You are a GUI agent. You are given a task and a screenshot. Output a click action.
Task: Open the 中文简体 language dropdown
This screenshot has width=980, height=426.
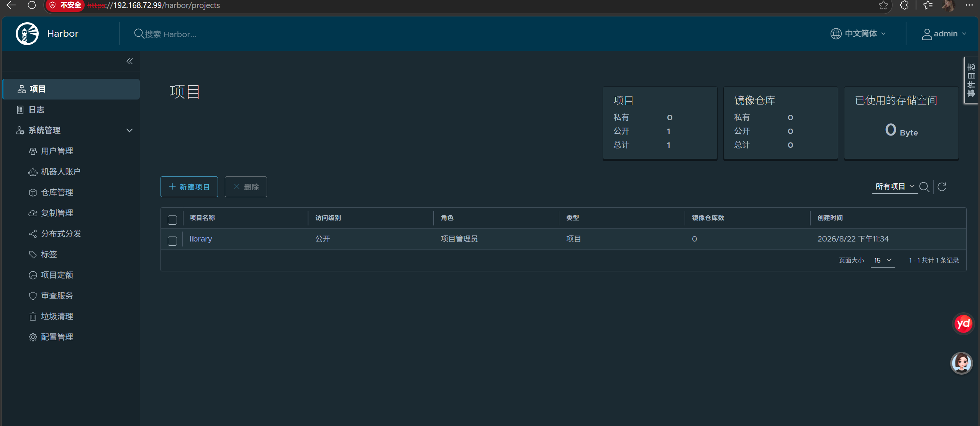tap(858, 34)
